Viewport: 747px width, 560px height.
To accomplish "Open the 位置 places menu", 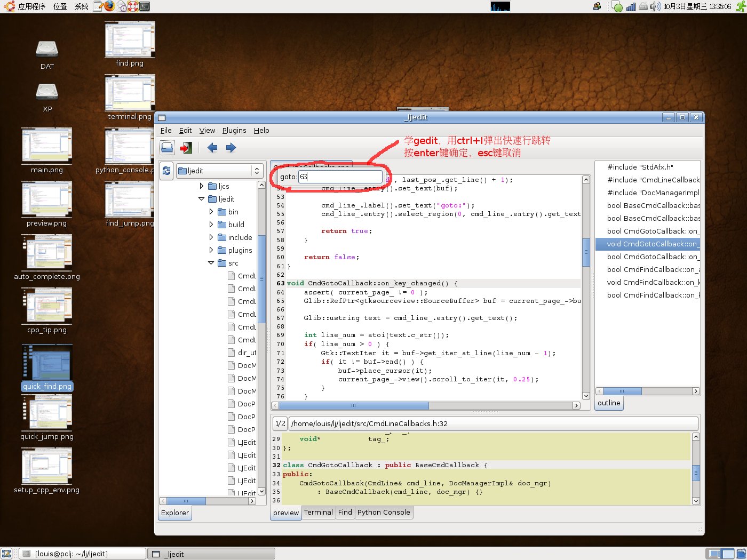I will point(60,6).
